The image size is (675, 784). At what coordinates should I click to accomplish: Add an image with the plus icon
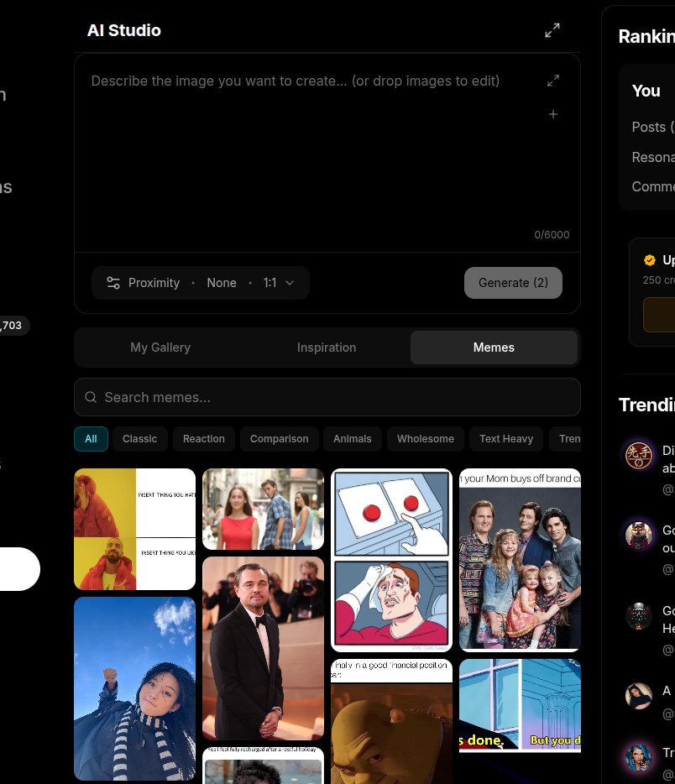click(x=553, y=114)
